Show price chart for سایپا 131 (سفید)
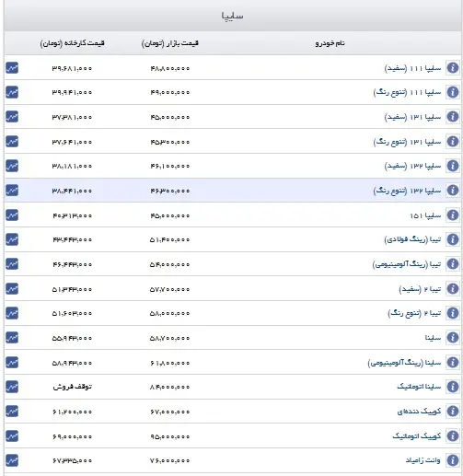The image size is (463, 476). pos(12,117)
